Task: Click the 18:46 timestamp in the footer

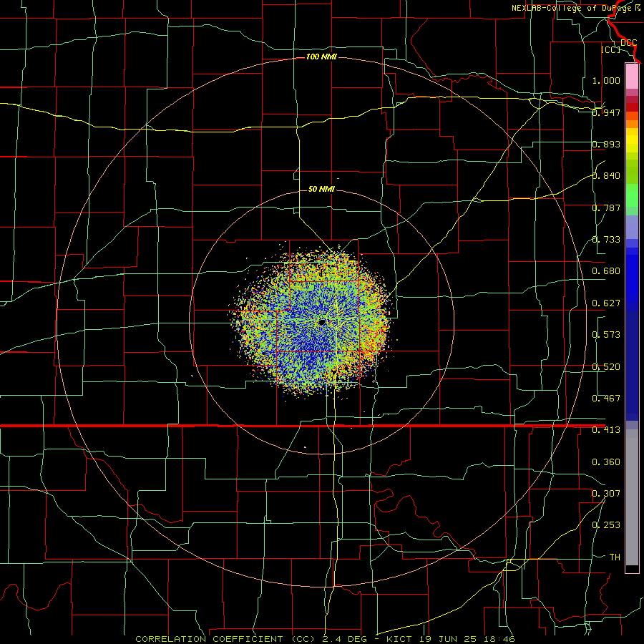Action: (498, 639)
